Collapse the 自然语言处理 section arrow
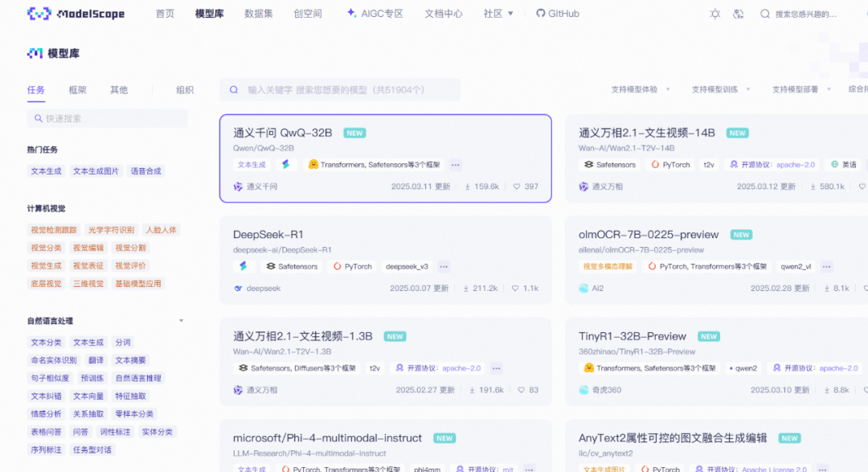The width and height of the screenshot is (868, 472). click(181, 321)
